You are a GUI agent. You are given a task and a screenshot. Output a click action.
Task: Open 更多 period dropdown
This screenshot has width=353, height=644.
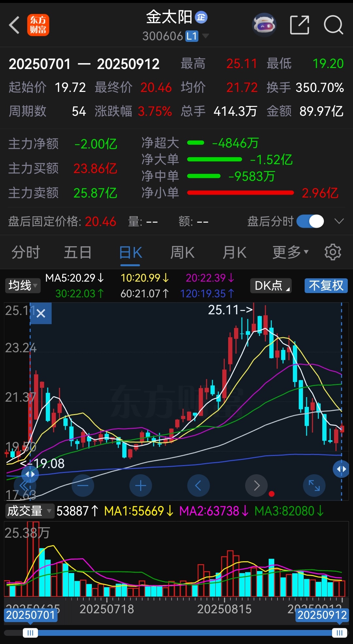291,252
